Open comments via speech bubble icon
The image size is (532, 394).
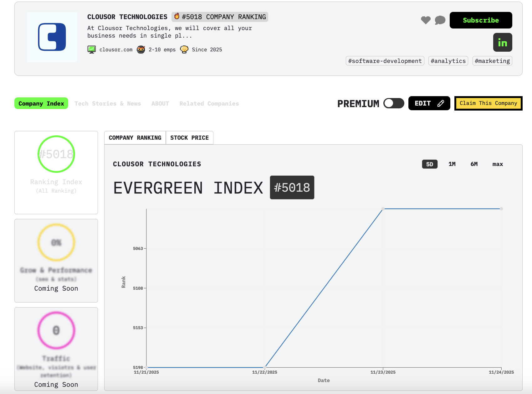440,20
